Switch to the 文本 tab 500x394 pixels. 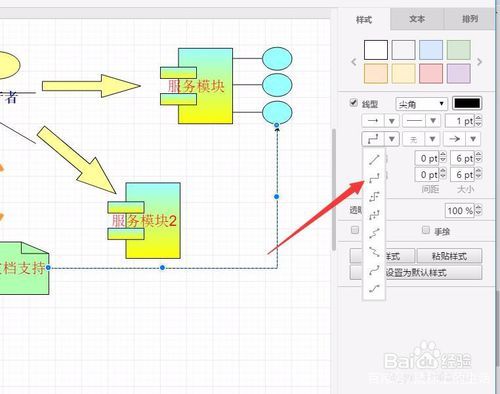(417, 19)
